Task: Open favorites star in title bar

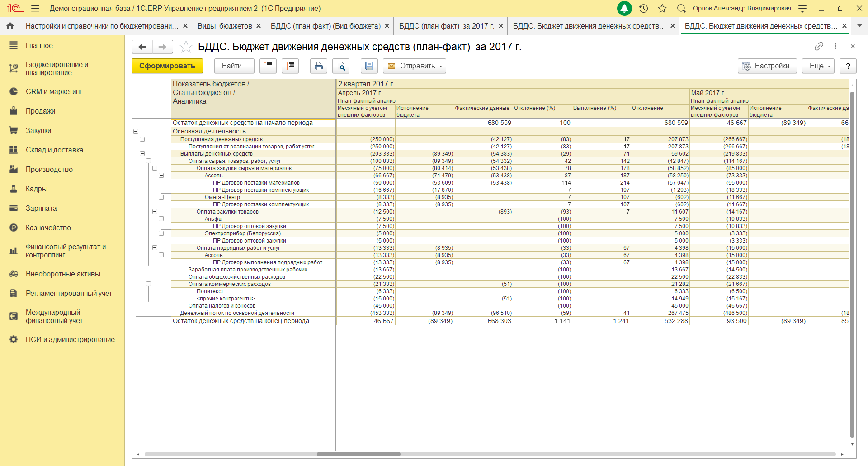Action: (662, 8)
